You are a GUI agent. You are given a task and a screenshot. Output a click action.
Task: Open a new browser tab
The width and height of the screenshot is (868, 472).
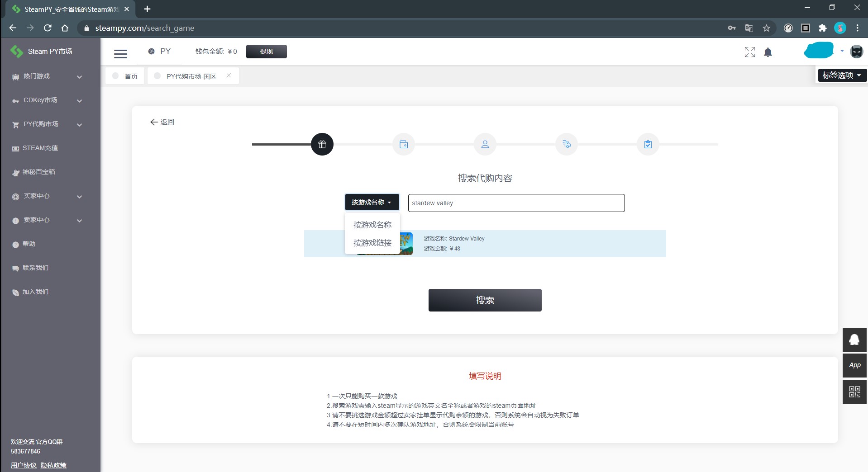(x=147, y=9)
